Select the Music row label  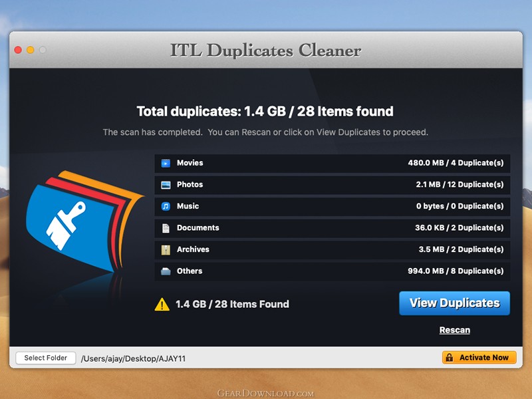point(188,206)
